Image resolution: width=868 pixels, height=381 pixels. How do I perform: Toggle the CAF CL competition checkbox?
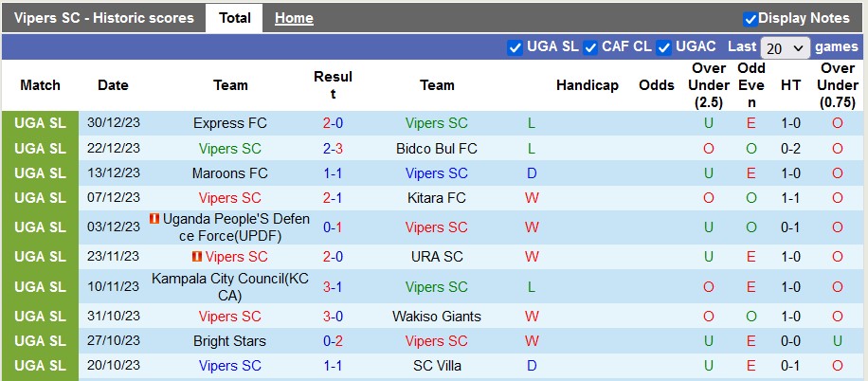coord(590,47)
